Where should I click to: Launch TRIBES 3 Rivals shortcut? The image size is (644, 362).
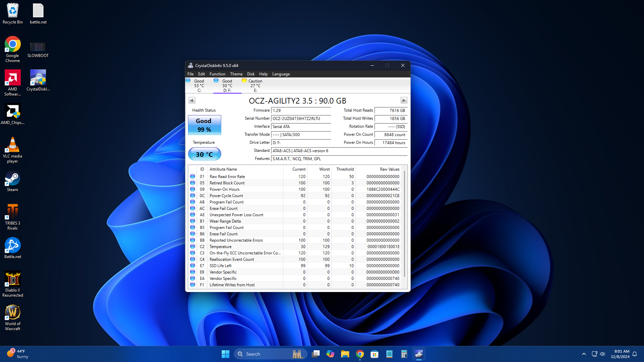(x=13, y=217)
